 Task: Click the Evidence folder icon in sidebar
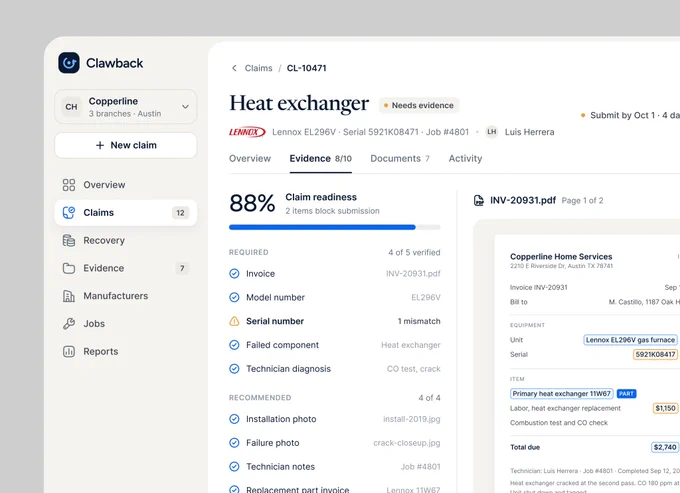coord(69,268)
